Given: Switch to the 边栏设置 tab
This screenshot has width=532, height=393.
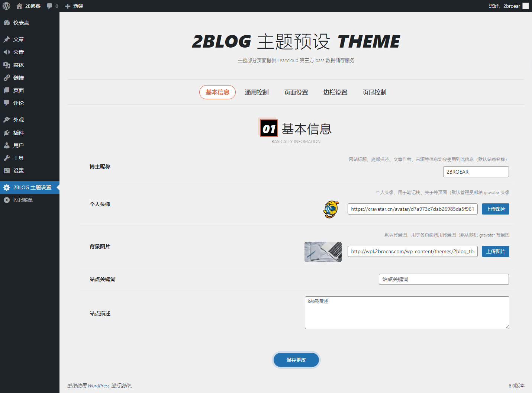Looking at the screenshot, I should tap(335, 92).
